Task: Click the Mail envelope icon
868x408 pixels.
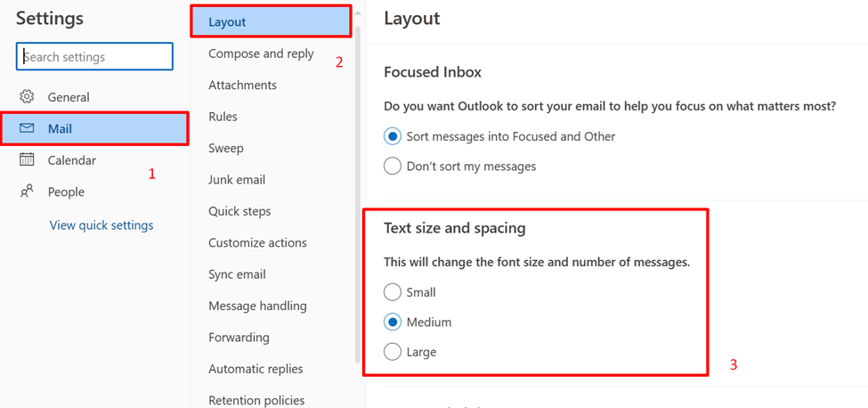Action: tap(27, 128)
